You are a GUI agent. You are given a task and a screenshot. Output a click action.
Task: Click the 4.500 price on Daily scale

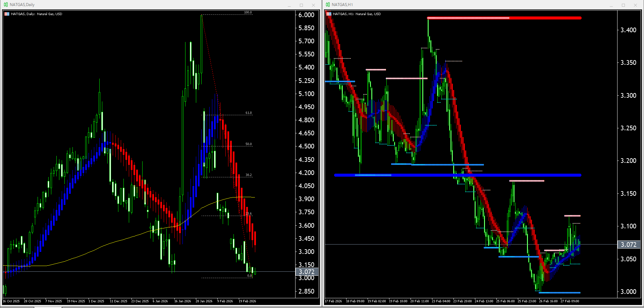coord(307,146)
